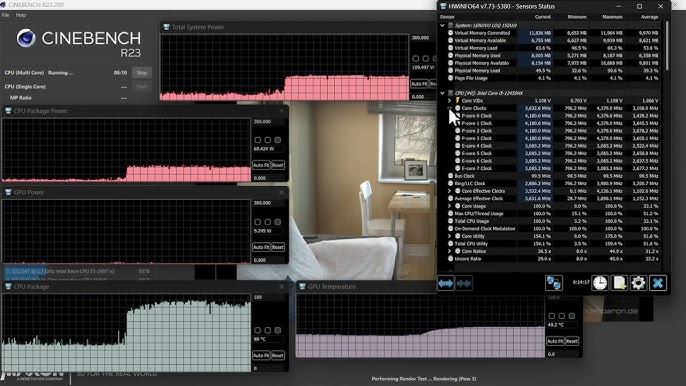Click the Current column header in HWiNFO

point(542,17)
